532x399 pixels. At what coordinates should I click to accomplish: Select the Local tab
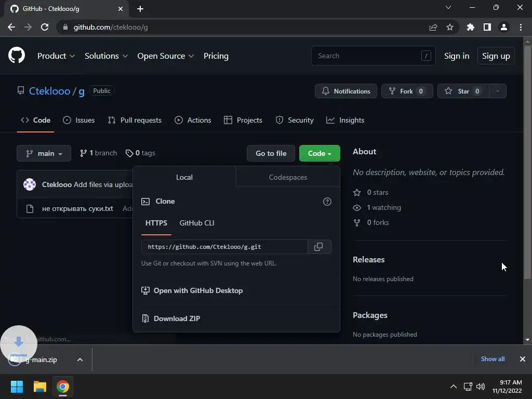pos(184,177)
